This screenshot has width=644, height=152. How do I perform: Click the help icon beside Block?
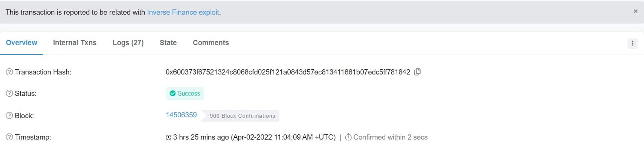pos(9,116)
